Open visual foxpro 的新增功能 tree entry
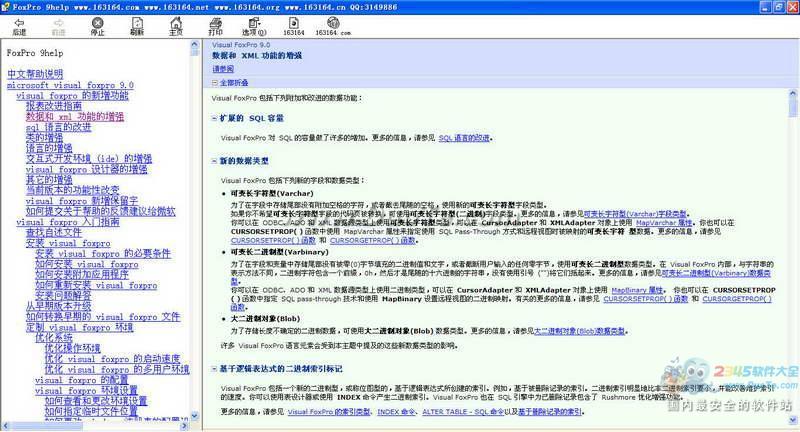This screenshot has width=800, height=432. pos(72,95)
